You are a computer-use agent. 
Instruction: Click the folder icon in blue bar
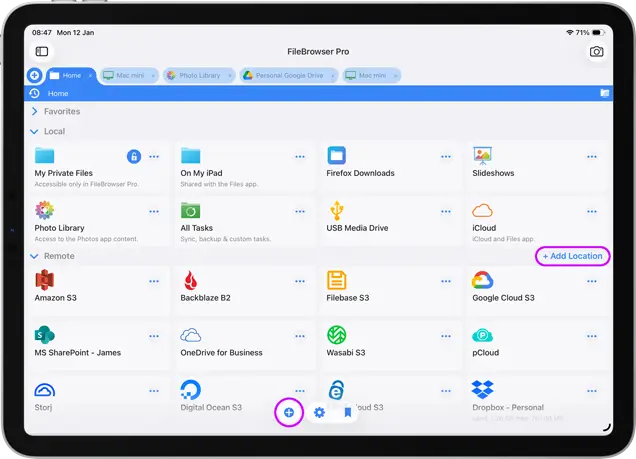pyautogui.click(x=604, y=93)
